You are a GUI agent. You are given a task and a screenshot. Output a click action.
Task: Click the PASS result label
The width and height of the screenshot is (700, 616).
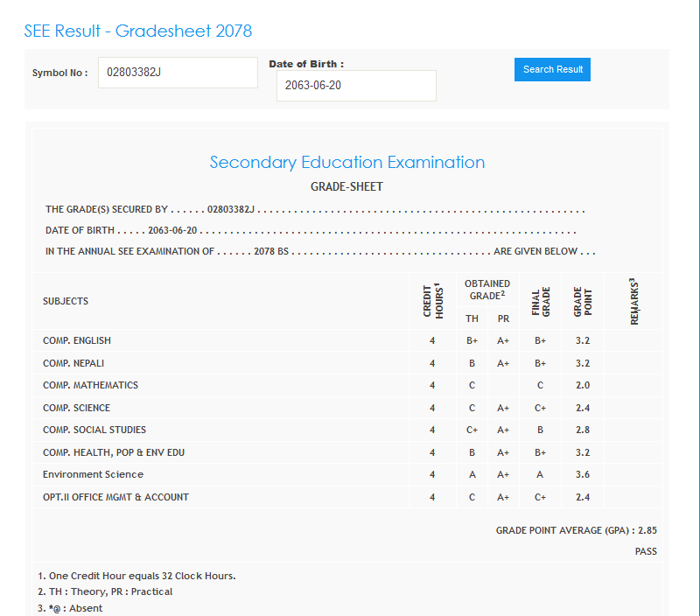pyautogui.click(x=646, y=551)
